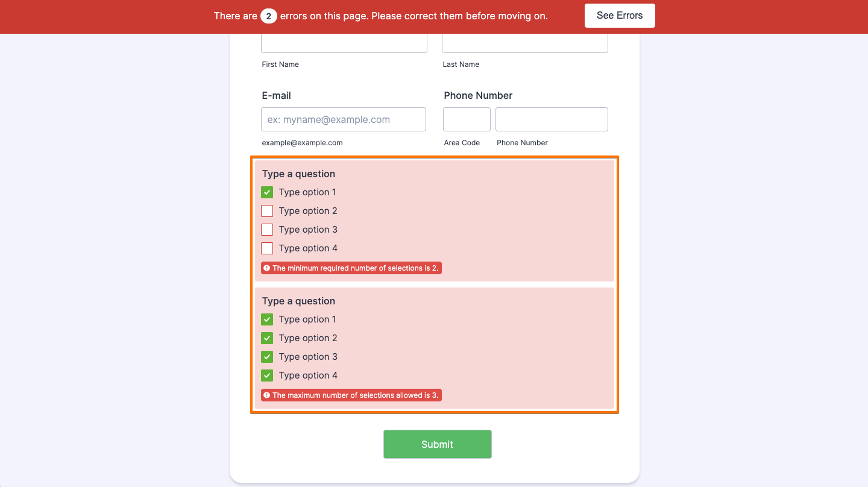868x487 pixels.
Task: Uncheck Type option 2 in second question
Action: point(267,338)
